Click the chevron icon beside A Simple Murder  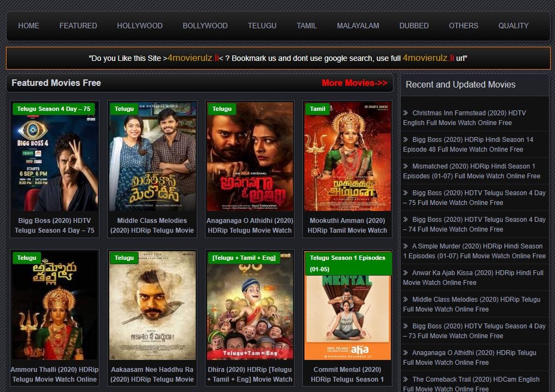406,246
